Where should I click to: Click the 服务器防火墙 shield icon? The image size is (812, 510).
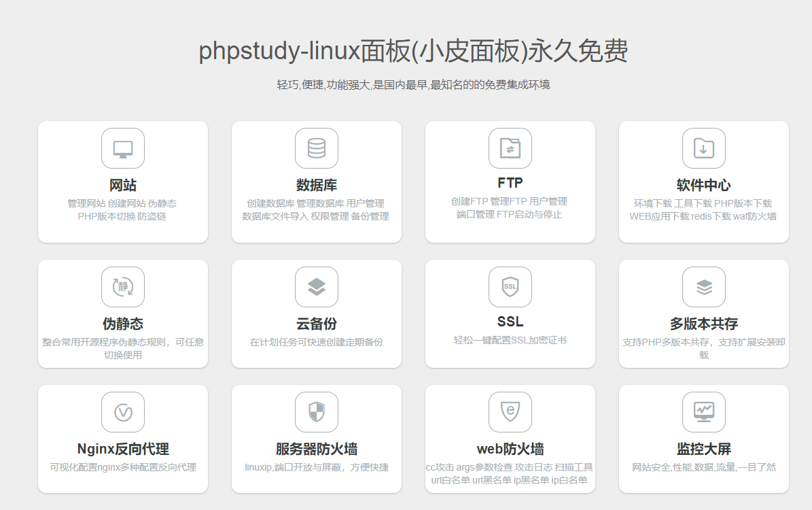pos(317,412)
